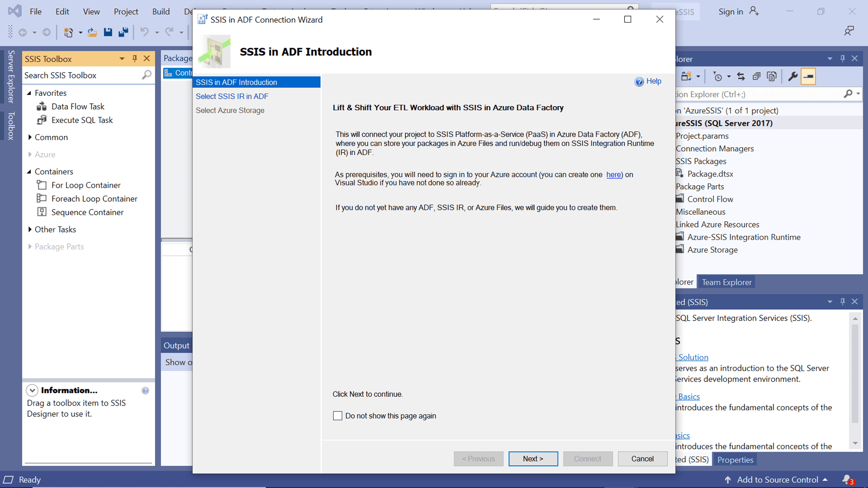
Task: Check the Do not show this page again box
Action: [338, 416]
